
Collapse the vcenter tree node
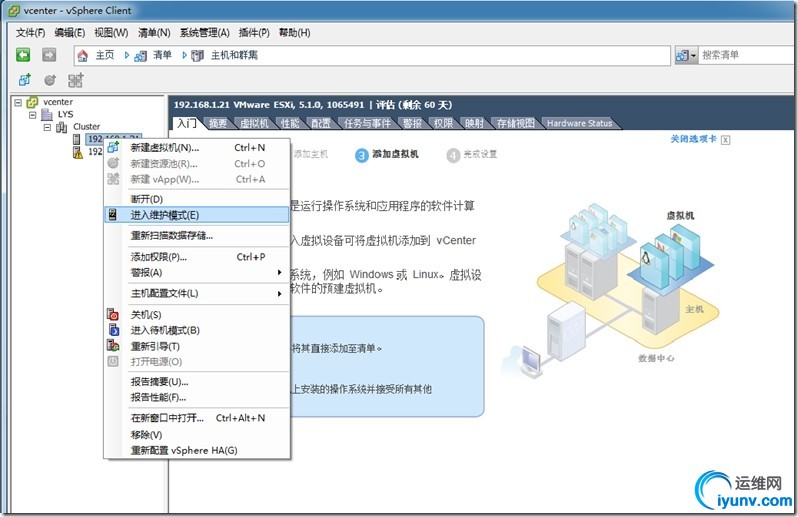(x=18, y=102)
